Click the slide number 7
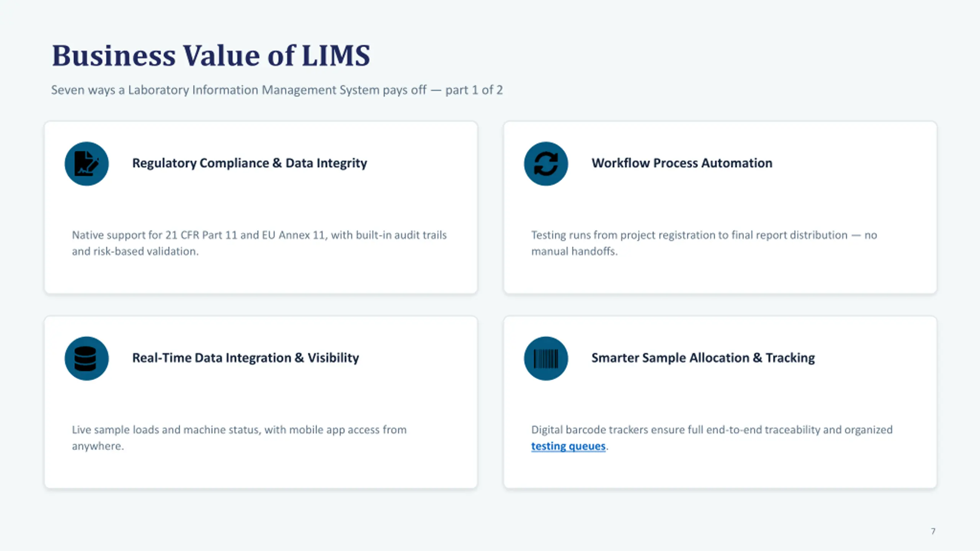 (x=933, y=531)
